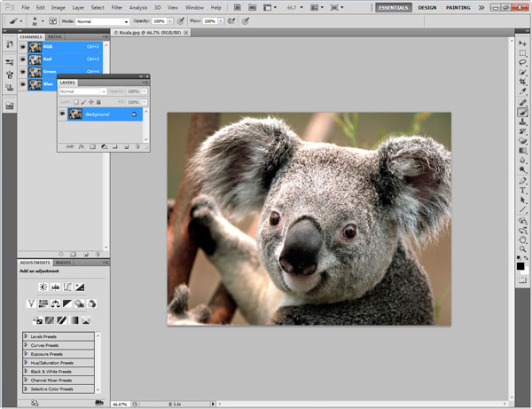Click the foreground color swatch
The height and width of the screenshot is (409, 532).
point(520,265)
